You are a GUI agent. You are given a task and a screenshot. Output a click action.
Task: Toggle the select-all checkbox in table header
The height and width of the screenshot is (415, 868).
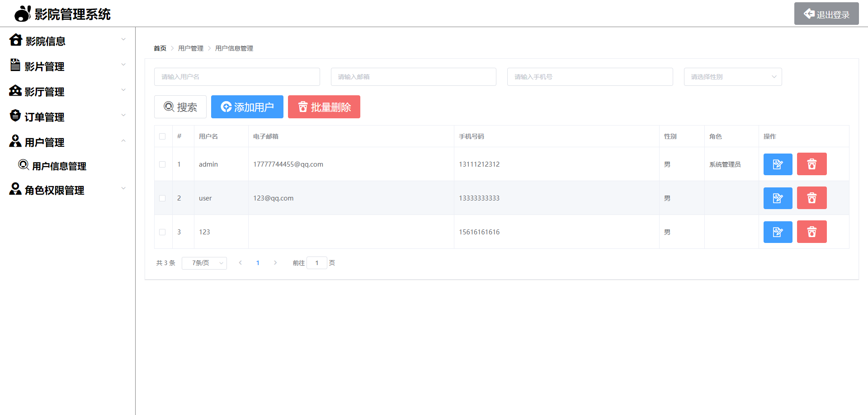(x=162, y=136)
